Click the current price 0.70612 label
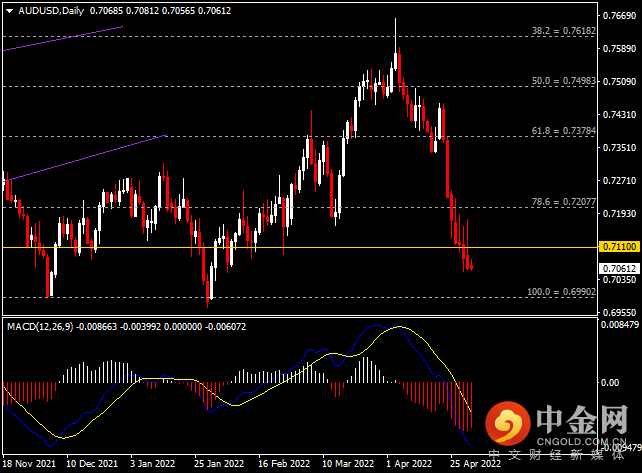The image size is (642, 473). tap(619, 269)
